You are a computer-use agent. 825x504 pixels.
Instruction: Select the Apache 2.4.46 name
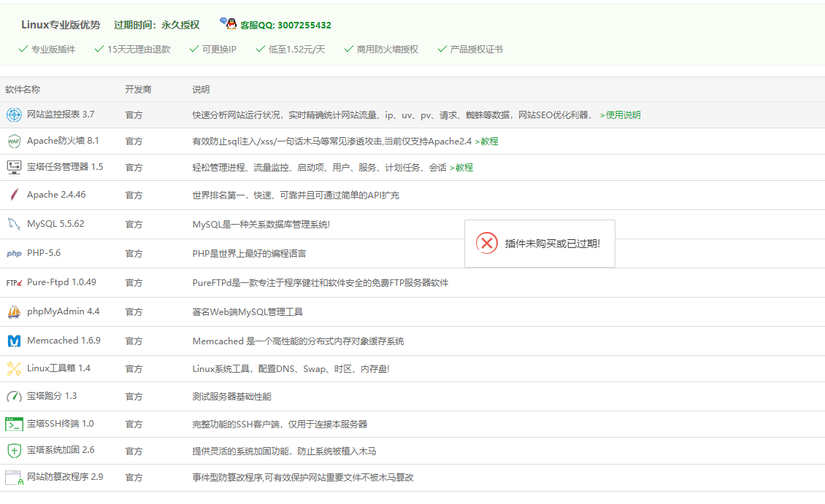tap(56, 195)
